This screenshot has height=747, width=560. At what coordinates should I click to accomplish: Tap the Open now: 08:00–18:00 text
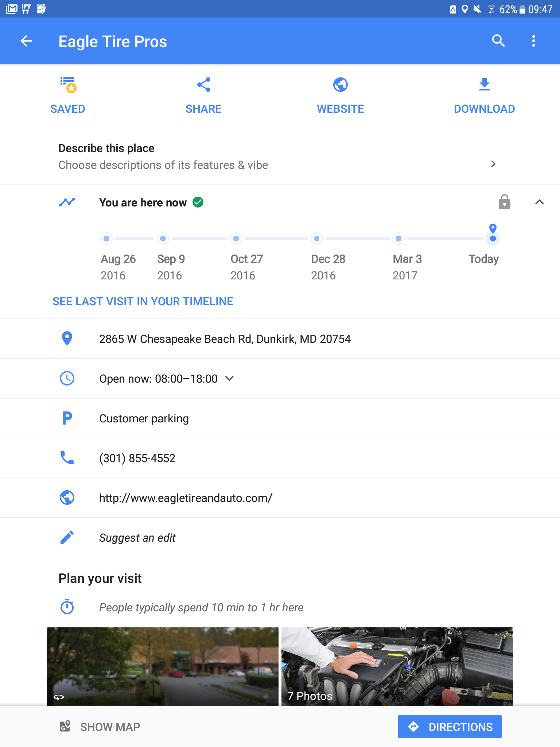pos(159,379)
